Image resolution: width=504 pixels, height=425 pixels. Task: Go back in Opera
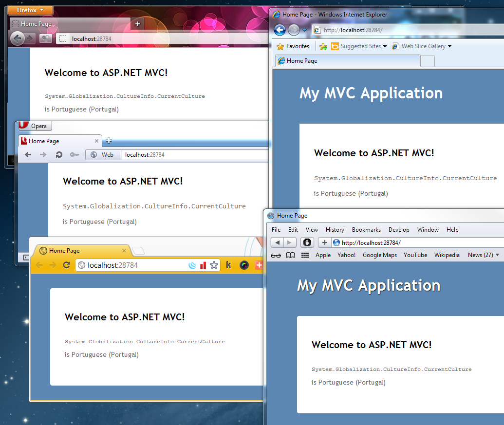pyautogui.click(x=28, y=154)
